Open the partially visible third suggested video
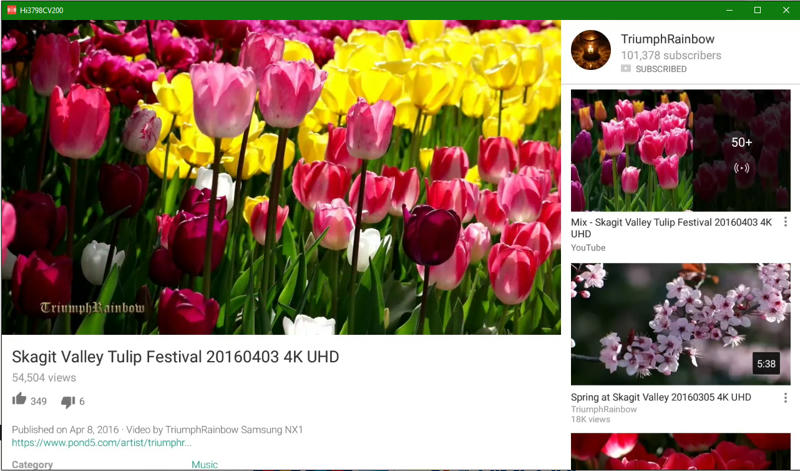The width and height of the screenshot is (800, 471). coord(680,452)
